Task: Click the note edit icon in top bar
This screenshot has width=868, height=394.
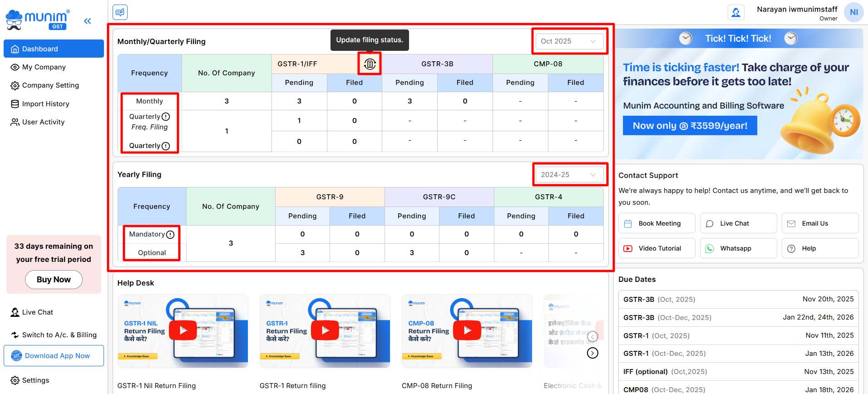Action: tap(120, 12)
